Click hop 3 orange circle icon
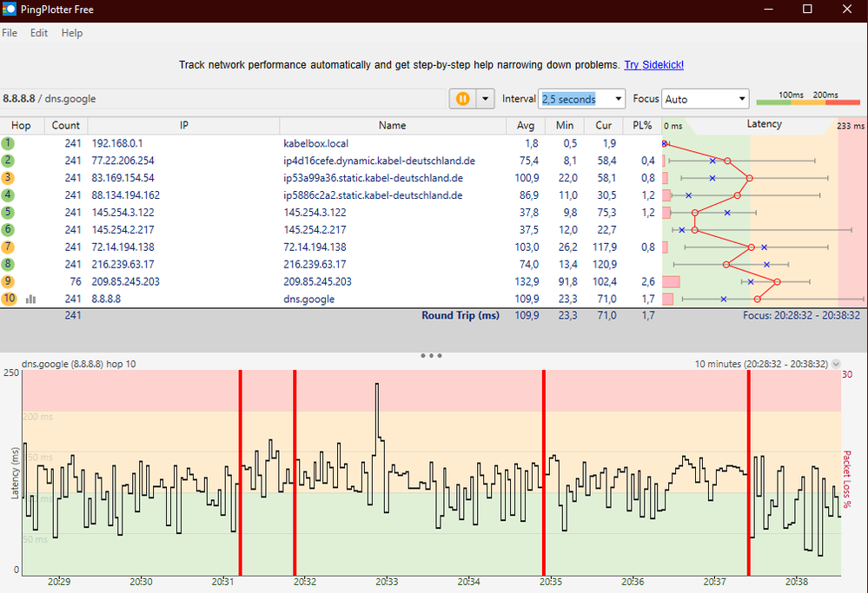The width and height of the screenshot is (868, 593). (x=8, y=178)
